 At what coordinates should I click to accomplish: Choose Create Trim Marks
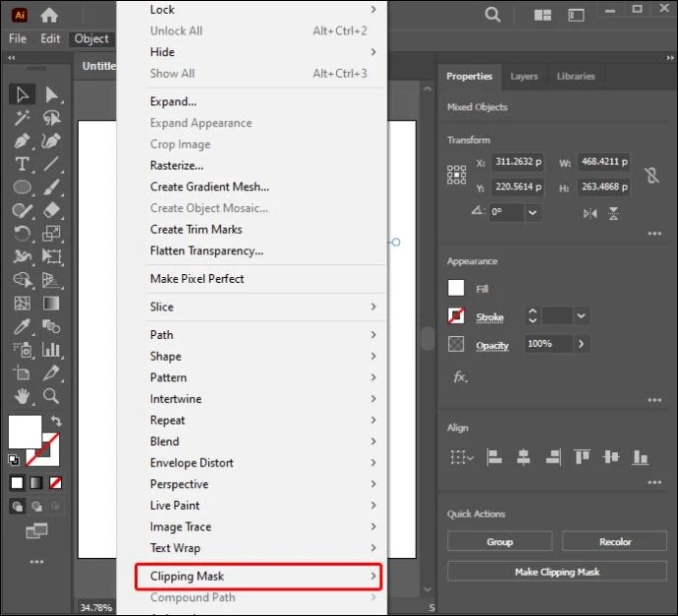coord(196,230)
